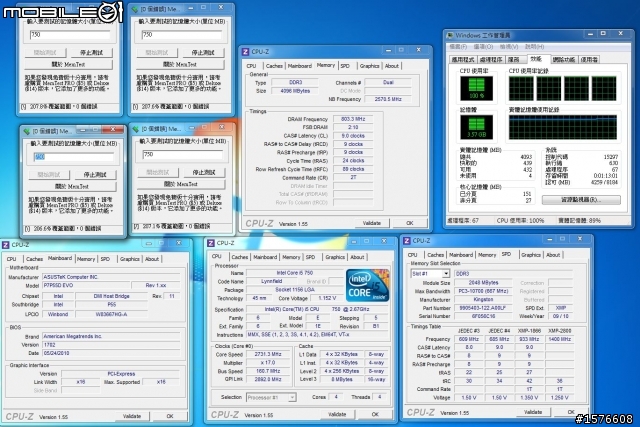Image resolution: width=640 pixels, height=427 pixels.
Task: Click Validate in the CPU-Z Memory window
Action: [x=371, y=223]
